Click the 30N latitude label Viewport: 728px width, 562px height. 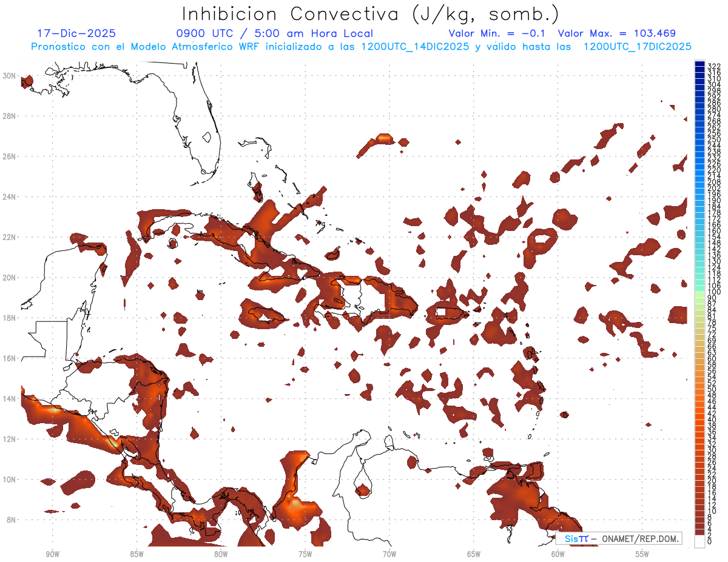pos(9,76)
